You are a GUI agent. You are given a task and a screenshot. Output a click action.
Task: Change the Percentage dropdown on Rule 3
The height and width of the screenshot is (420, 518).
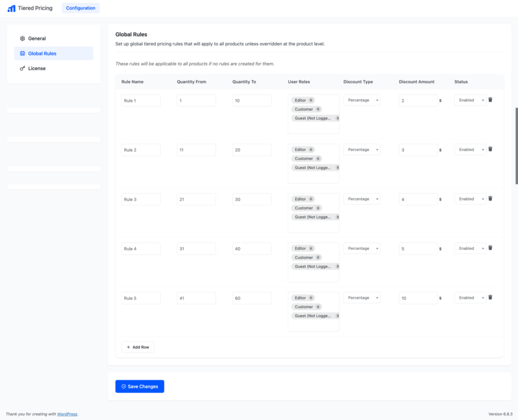[362, 198]
